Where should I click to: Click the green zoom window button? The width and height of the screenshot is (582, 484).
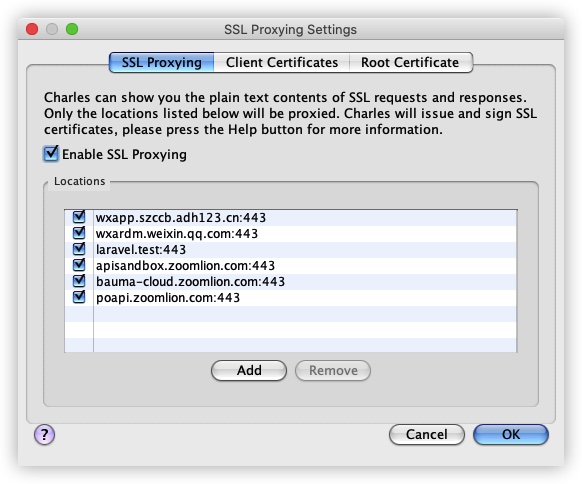[x=72, y=29]
